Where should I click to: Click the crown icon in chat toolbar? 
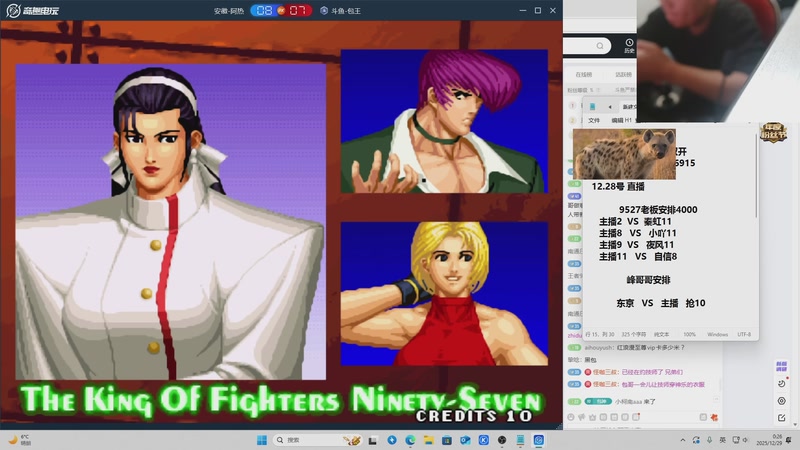[x=592, y=417]
